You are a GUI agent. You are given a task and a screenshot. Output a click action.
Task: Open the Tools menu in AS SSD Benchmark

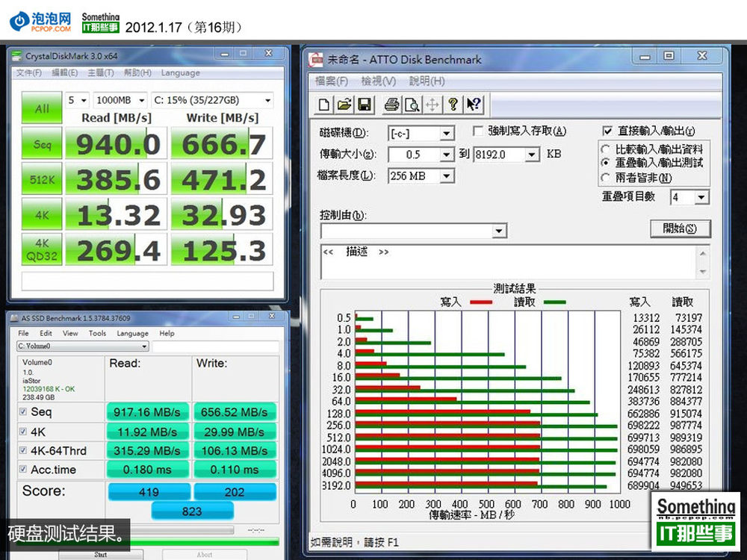pyautogui.click(x=97, y=333)
